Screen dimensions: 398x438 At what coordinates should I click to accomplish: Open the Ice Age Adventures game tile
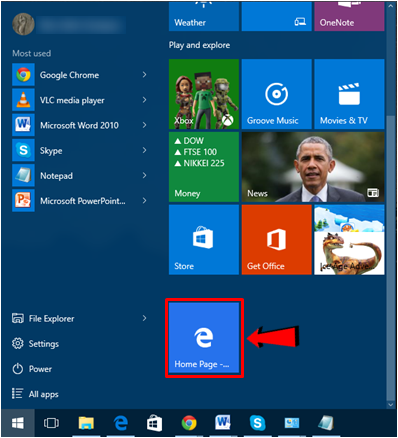(349, 240)
